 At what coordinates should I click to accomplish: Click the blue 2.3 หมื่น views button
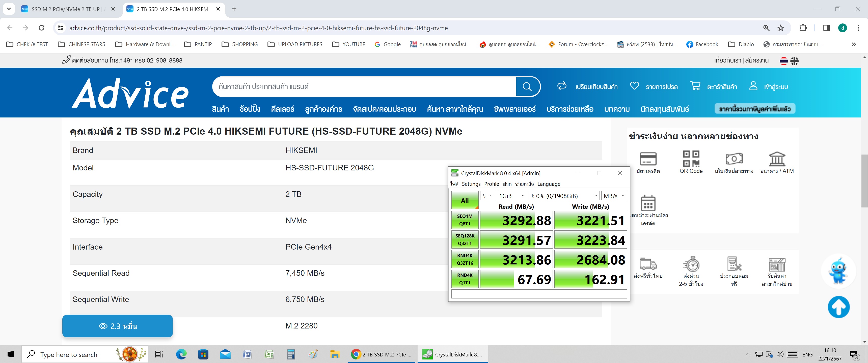118,326
